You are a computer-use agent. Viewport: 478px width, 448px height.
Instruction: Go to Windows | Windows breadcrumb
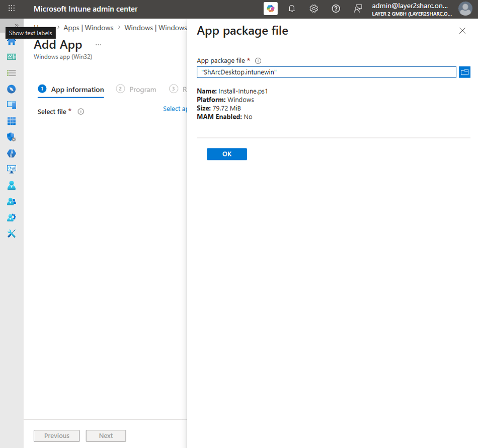[x=155, y=28]
